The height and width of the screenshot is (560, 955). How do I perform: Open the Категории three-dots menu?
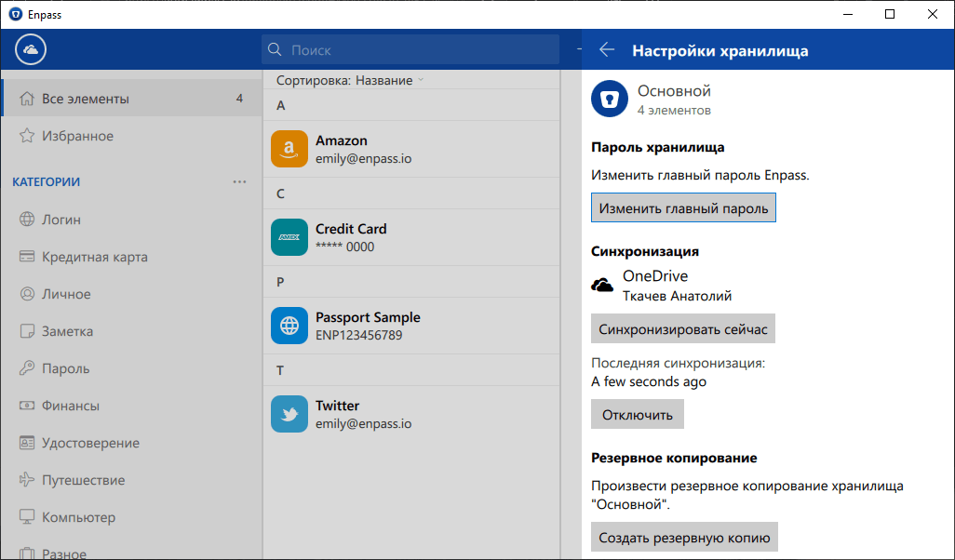239,181
